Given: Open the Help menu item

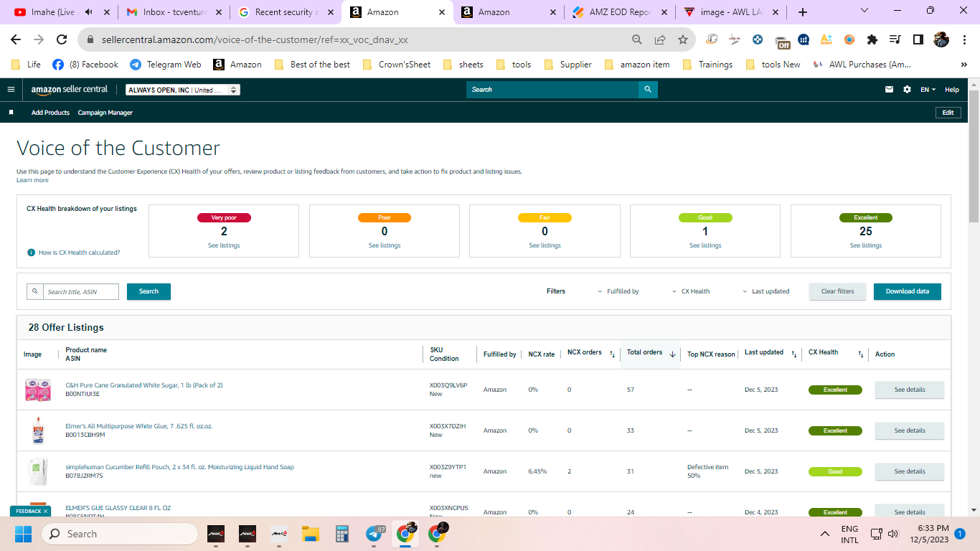Looking at the screenshot, I should (952, 90).
